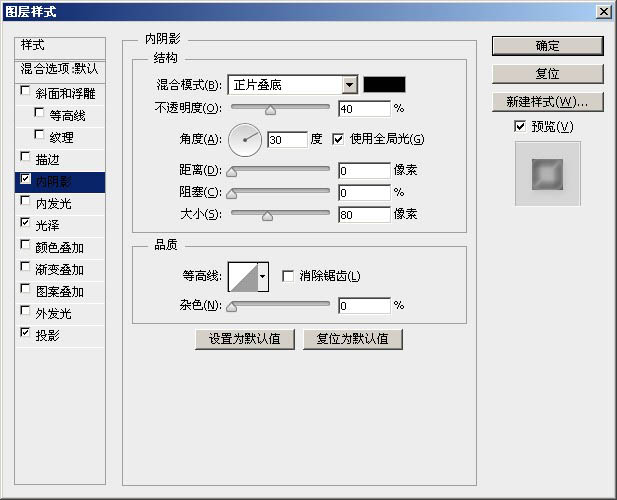Click the 不透明度 slider handle
The image size is (617, 500).
pyautogui.click(x=270, y=110)
